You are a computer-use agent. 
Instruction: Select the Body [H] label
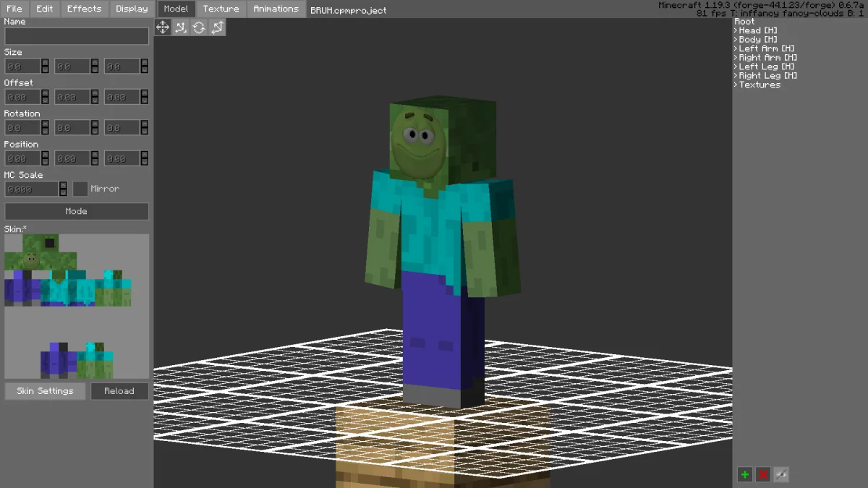click(758, 40)
